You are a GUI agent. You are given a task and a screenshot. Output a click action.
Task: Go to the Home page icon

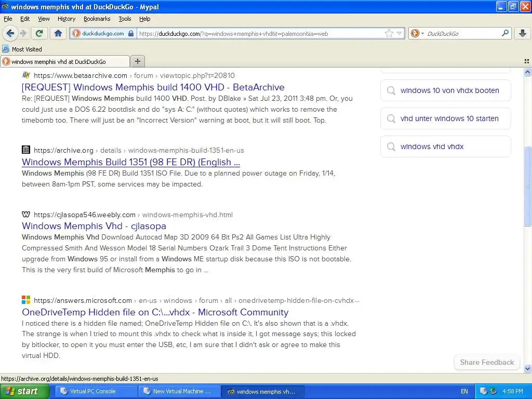point(58,33)
